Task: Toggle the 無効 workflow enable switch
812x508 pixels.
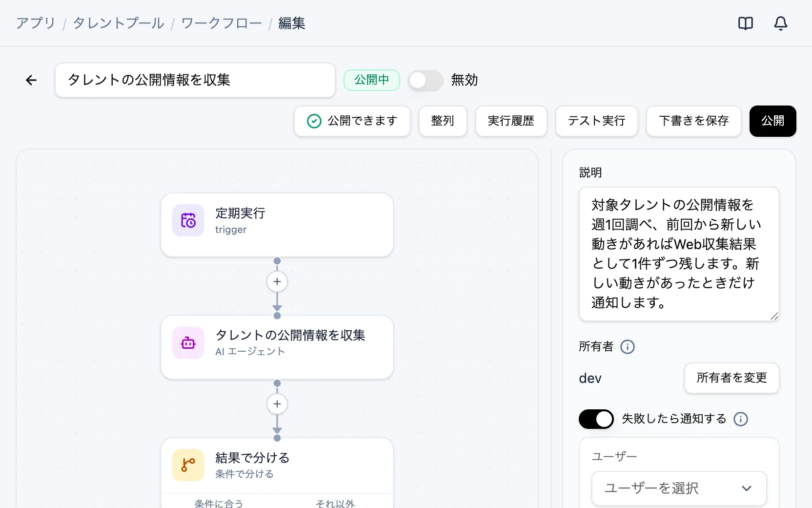Action: click(x=426, y=80)
